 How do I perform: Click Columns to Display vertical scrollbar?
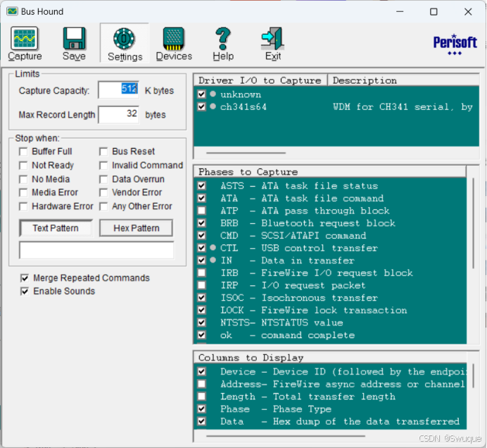tap(473, 376)
